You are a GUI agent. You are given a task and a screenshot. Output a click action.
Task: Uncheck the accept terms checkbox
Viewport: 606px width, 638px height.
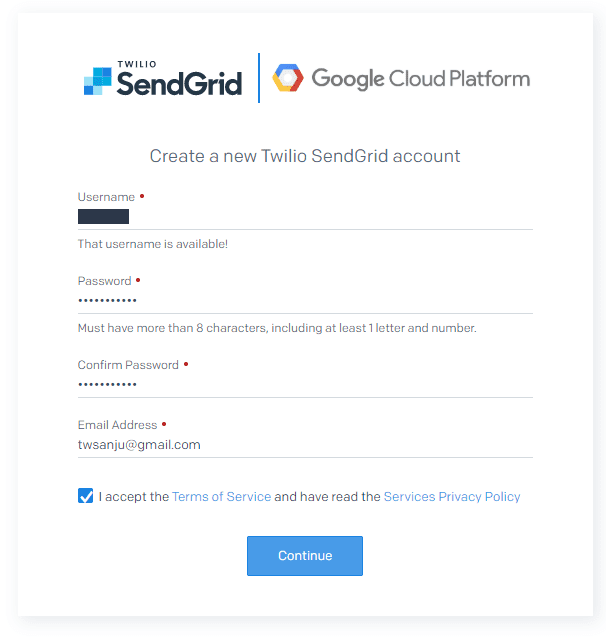(85, 496)
